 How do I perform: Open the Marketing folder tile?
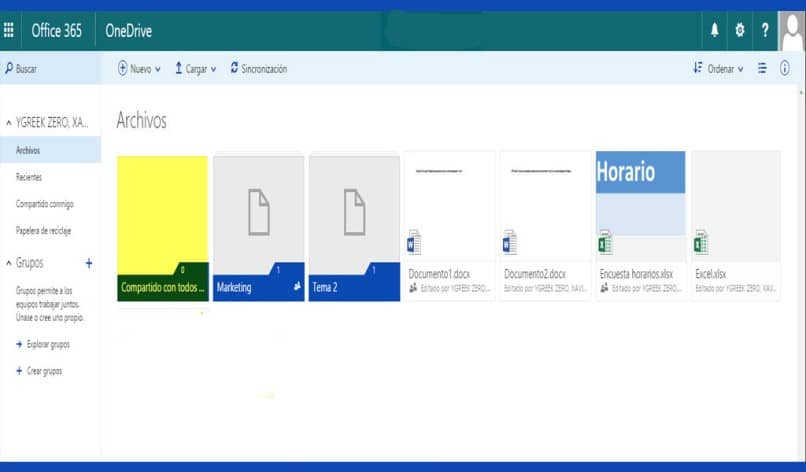point(259,228)
